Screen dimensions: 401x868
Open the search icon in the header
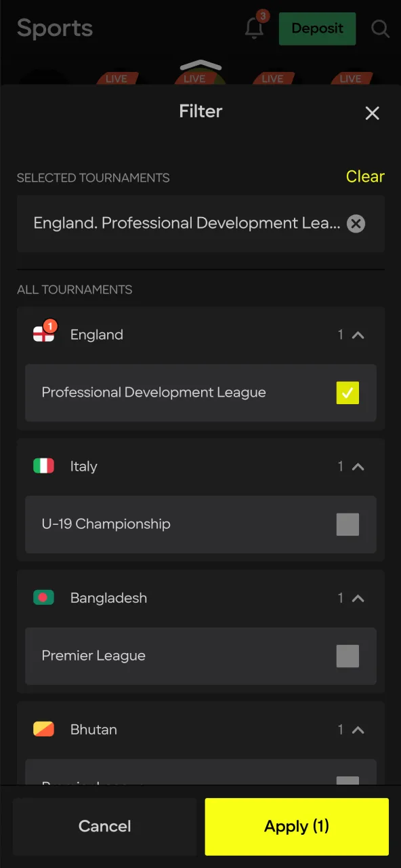(380, 28)
